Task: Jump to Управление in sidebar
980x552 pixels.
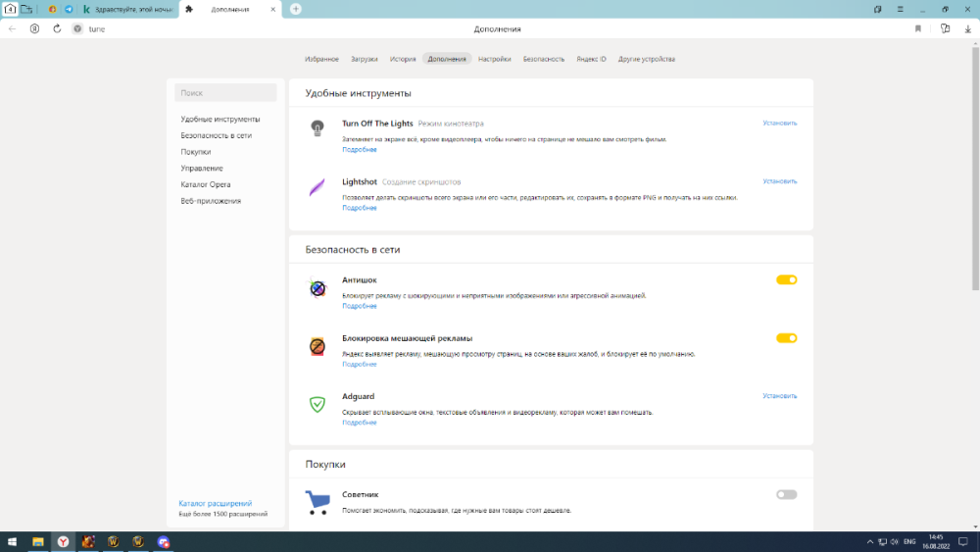Action: click(x=202, y=168)
